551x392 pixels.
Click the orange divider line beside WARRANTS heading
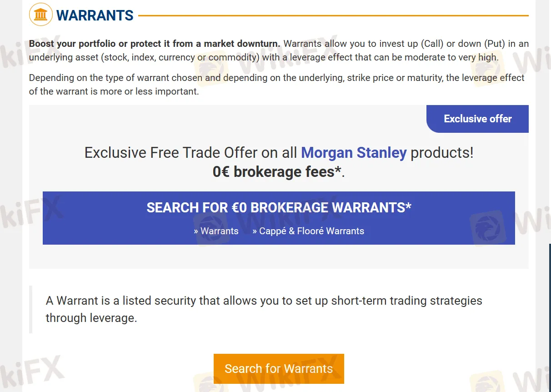(x=333, y=15)
